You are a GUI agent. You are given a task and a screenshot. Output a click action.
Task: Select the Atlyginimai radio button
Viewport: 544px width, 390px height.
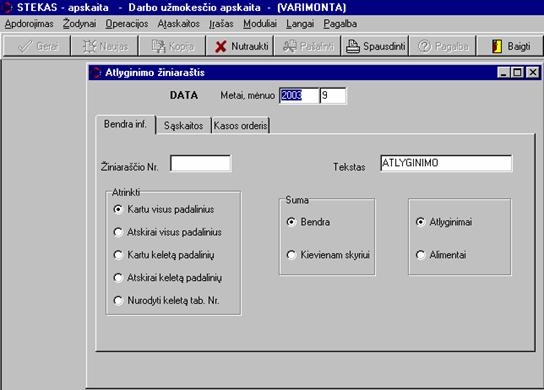point(444,222)
